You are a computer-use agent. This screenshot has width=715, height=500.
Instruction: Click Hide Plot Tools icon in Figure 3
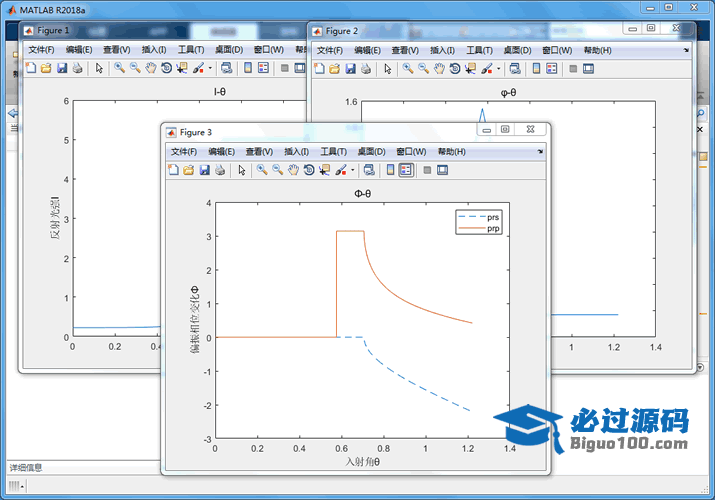(427, 170)
